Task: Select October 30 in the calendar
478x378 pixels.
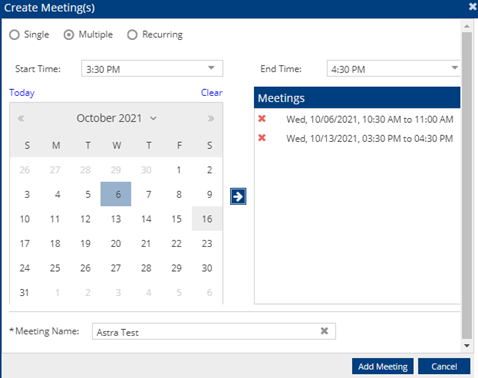Action: (x=207, y=268)
